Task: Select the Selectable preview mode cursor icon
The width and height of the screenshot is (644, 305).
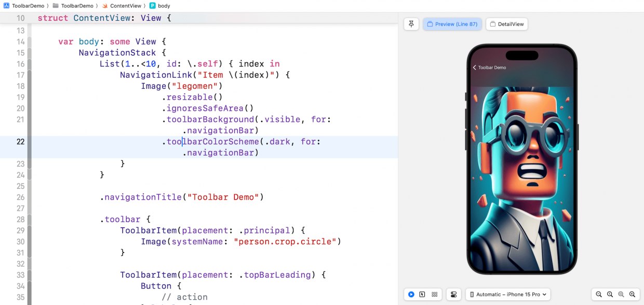Action: click(422, 294)
